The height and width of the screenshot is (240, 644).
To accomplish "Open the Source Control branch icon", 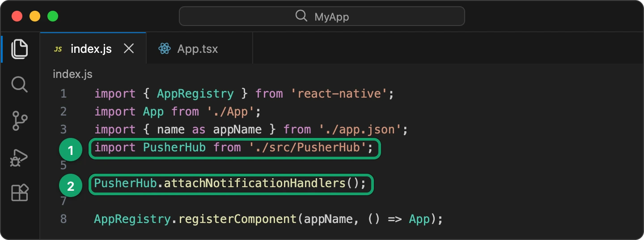I will click(x=19, y=121).
